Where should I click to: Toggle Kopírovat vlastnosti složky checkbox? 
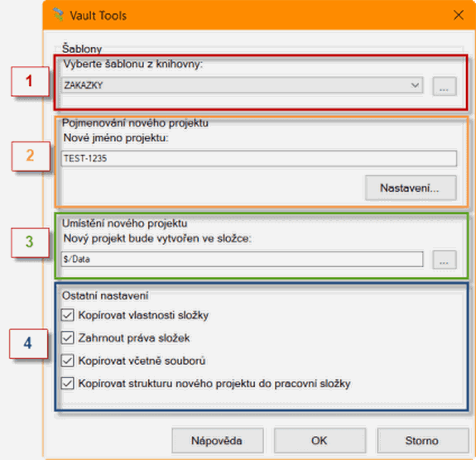click(67, 315)
